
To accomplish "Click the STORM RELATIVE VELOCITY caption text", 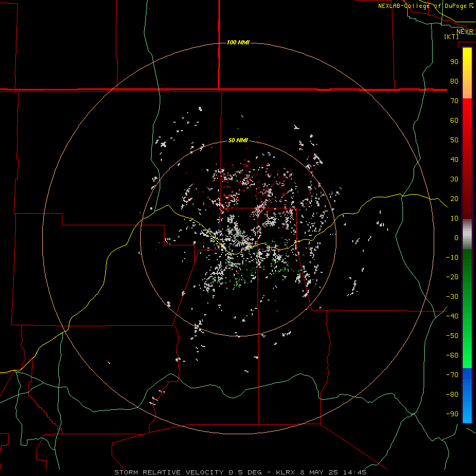I will pos(170,472).
